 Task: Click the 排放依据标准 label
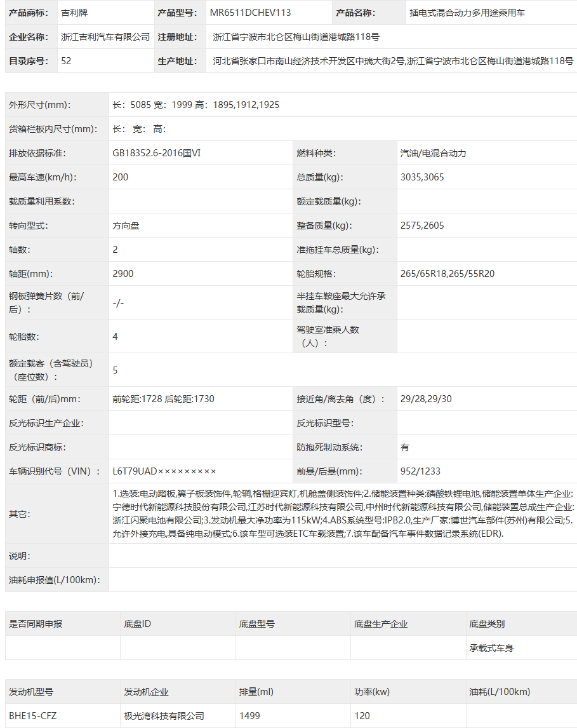[37, 153]
